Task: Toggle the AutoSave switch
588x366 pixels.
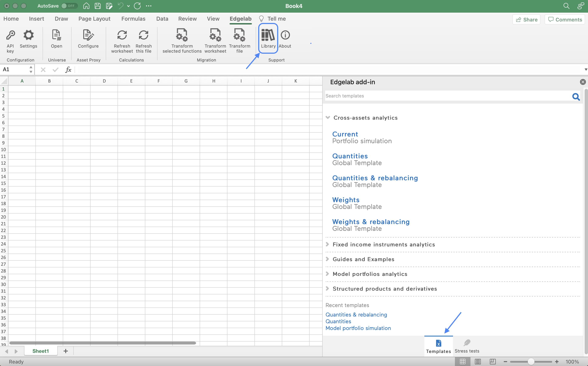Action: pyautogui.click(x=69, y=6)
